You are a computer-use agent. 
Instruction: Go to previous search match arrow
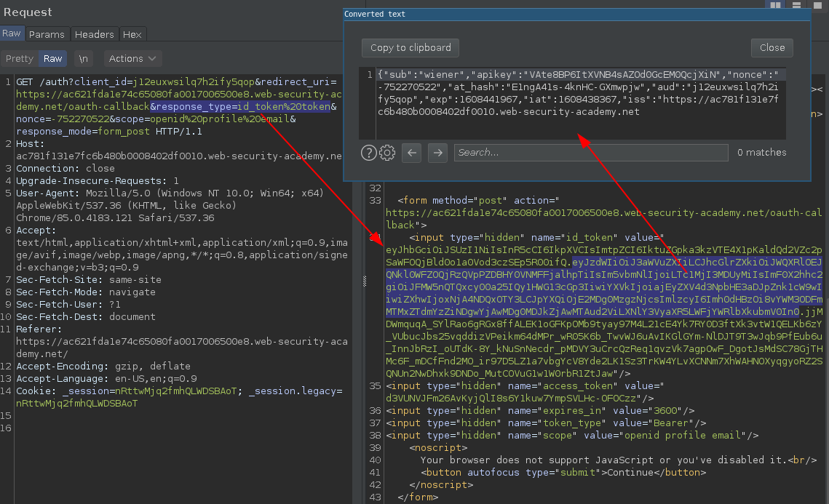pos(412,153)
